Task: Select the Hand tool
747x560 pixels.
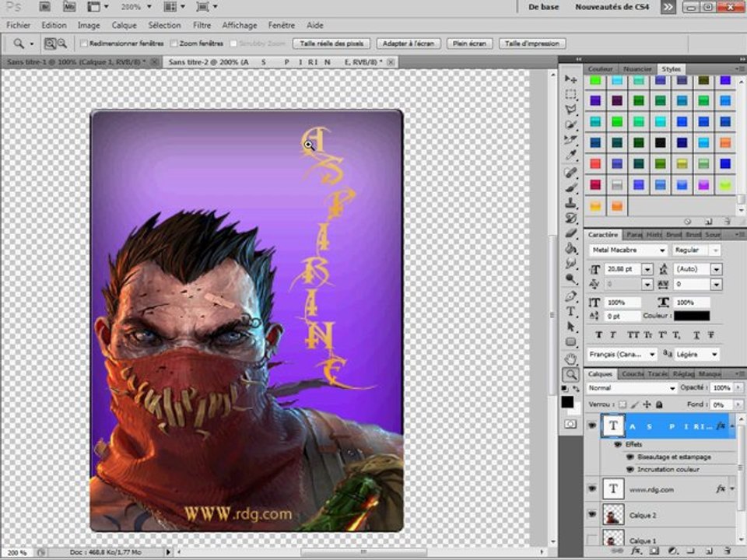Action: [570, 359]
